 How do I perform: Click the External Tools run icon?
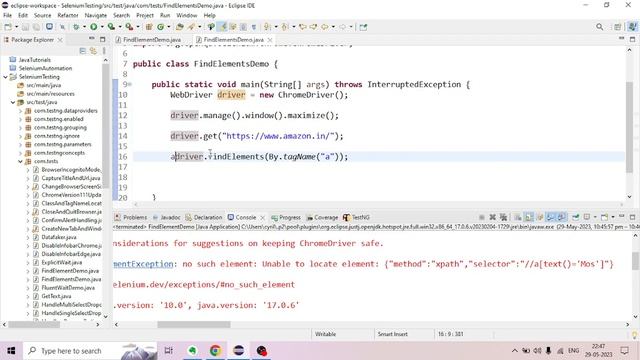click(129, 27)
